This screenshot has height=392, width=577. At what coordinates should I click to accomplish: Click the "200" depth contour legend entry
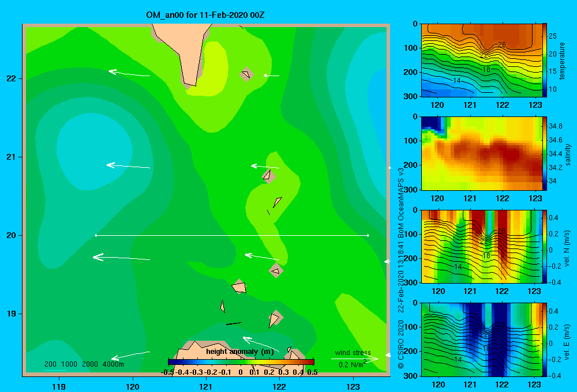(50, 364)
